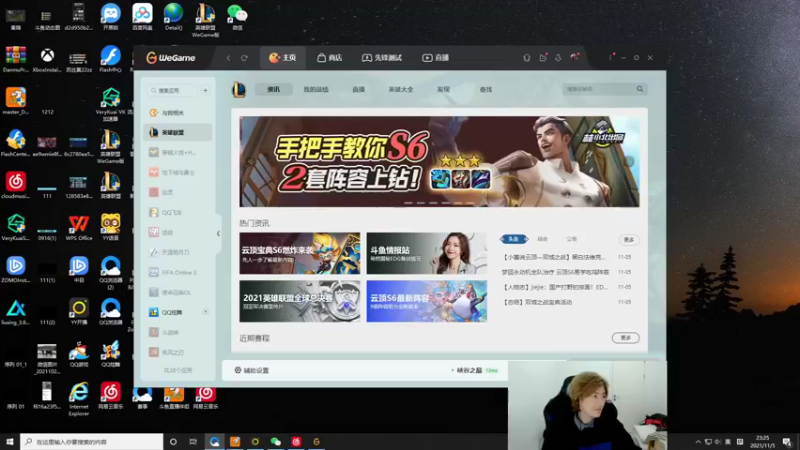The image size is (800, 450).
Task: Open the 2021英雄联盟全球总决赛 thumbnail
Action: (299, 301)
